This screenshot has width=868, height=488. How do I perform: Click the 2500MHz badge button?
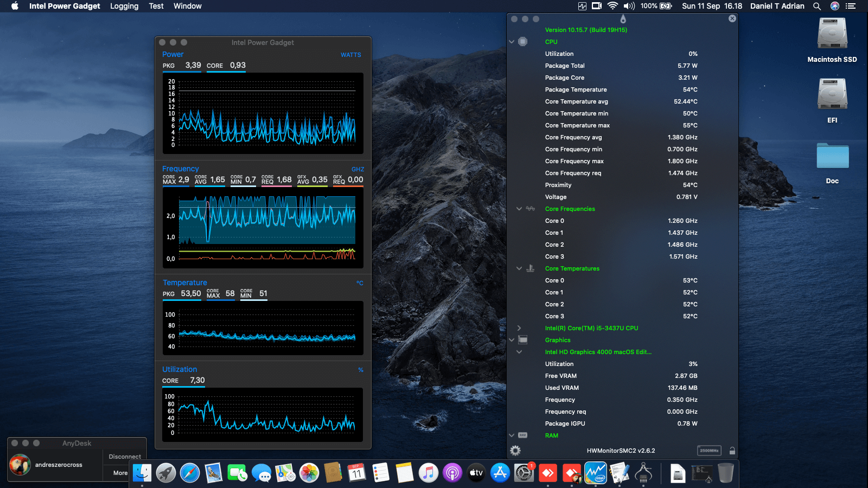click(709, 451)
